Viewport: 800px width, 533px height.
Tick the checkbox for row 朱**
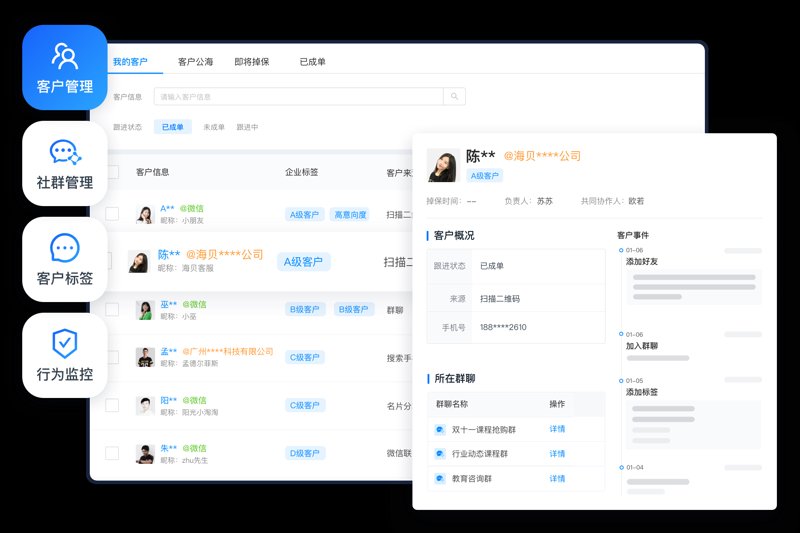(x=112, y=453)
